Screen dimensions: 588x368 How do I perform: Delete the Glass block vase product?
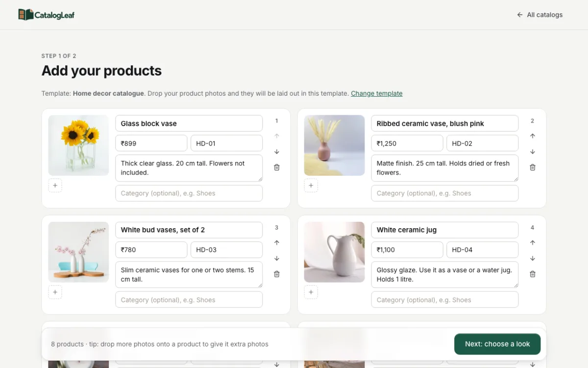click(x=277, y=167)
